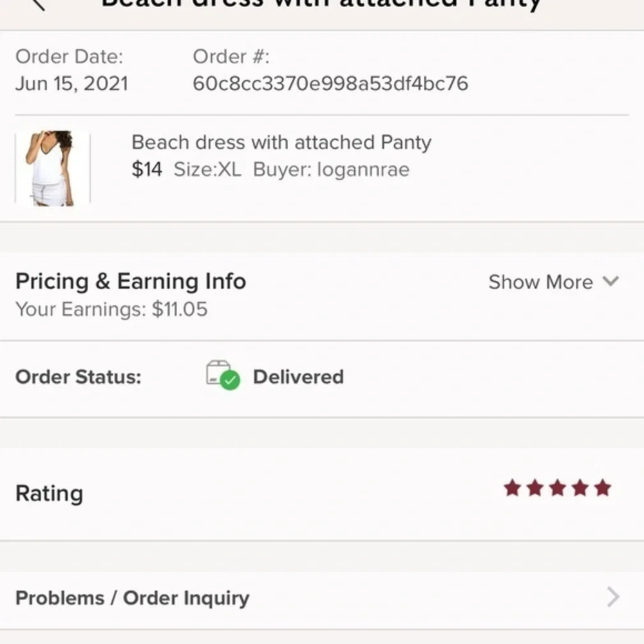
Task: Tap the Pricing & Earning Info heading
Action: point(130,281)
